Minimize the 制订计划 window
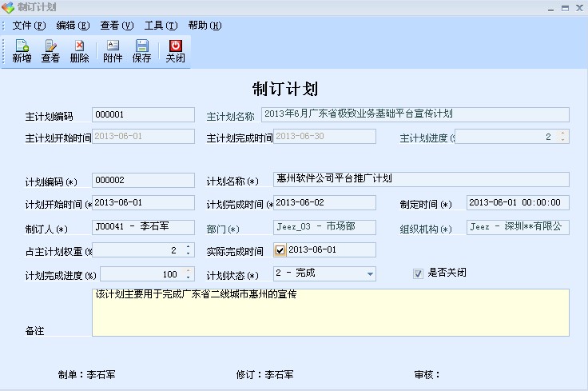Viewport: 588px width, 391px height. tap(550, 8)
